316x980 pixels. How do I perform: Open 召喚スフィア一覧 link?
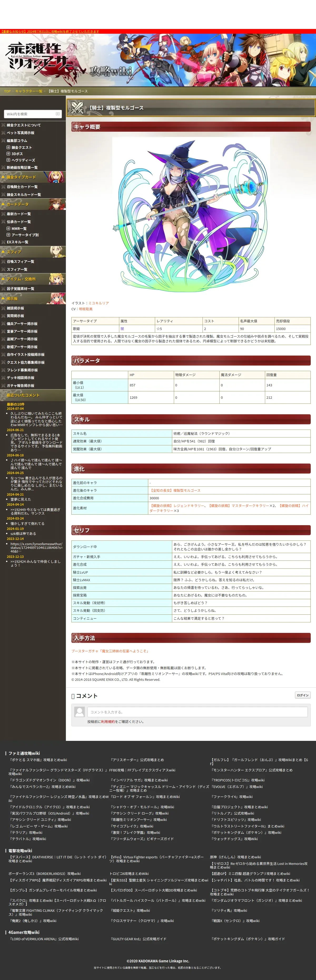pyautogui.click(x=21, y=261)
